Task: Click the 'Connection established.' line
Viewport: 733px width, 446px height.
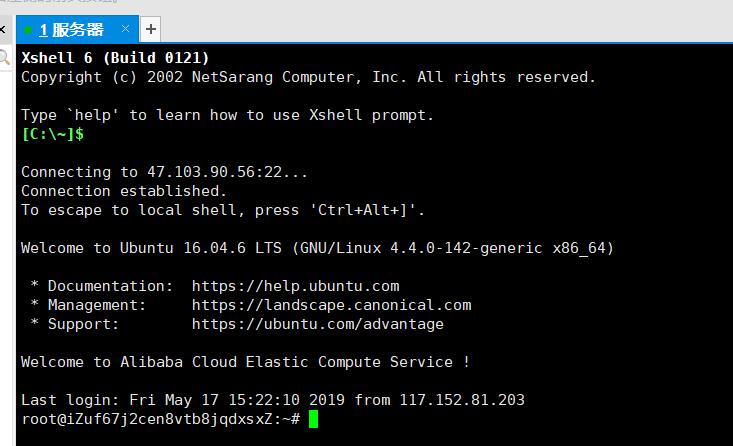Action: [x=124, y=191]
